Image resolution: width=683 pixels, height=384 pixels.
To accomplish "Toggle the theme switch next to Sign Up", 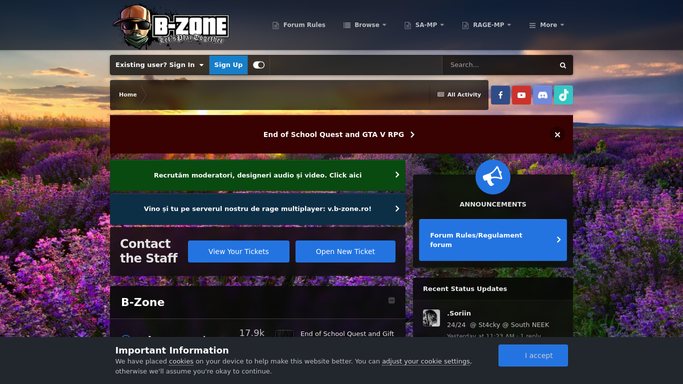I will coord(259,65).
